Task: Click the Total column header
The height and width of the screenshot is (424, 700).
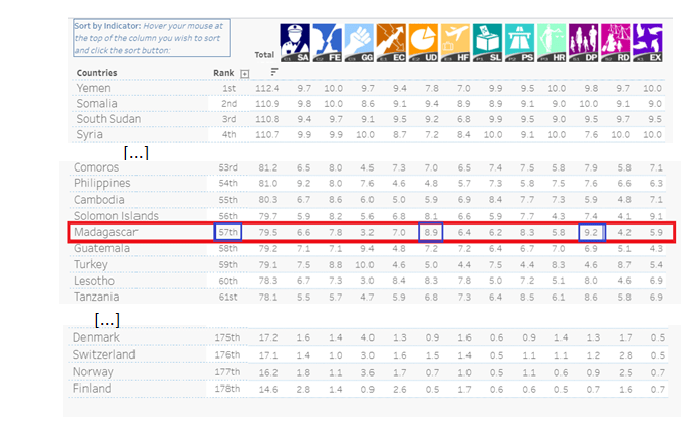Action: point(264,54)
